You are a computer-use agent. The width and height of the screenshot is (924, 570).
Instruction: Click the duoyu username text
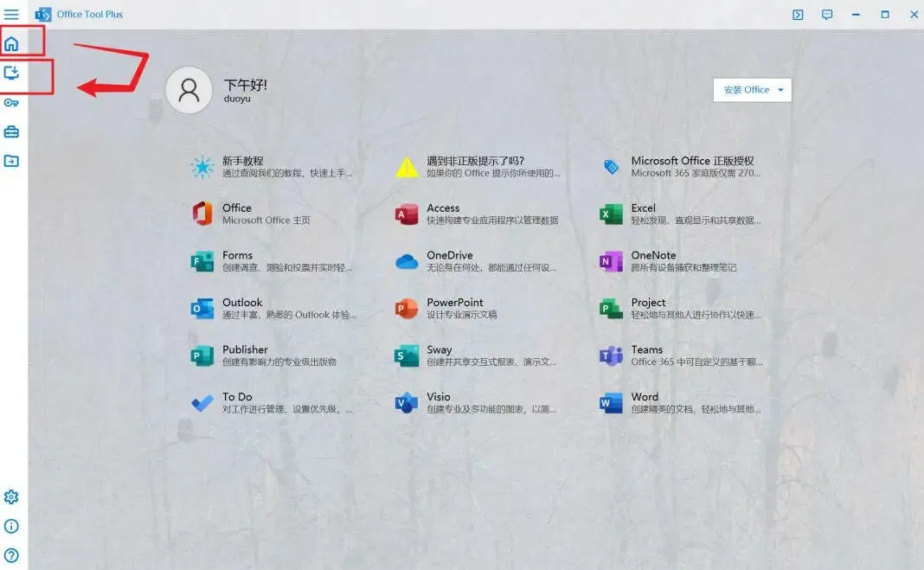(237, 99)
